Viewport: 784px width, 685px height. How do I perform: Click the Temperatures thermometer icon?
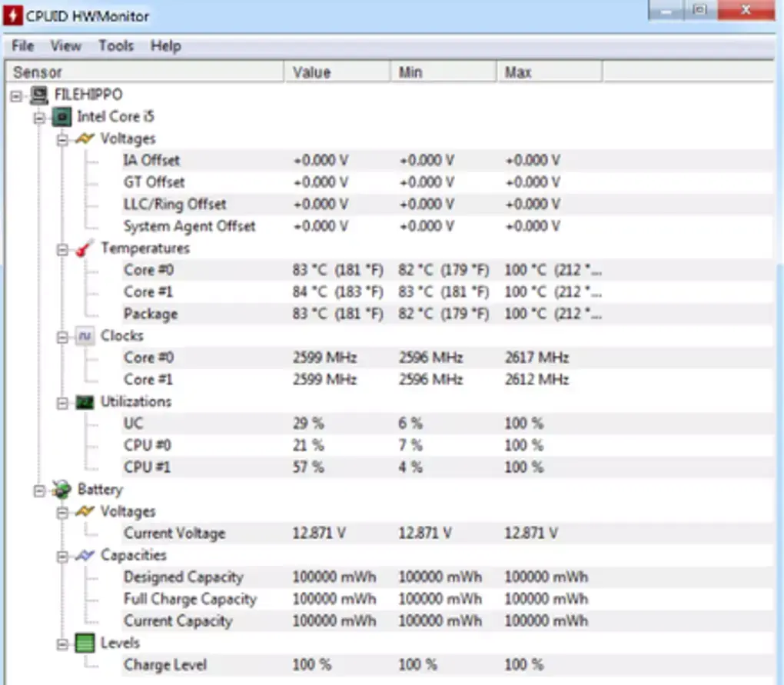[85, 248]
